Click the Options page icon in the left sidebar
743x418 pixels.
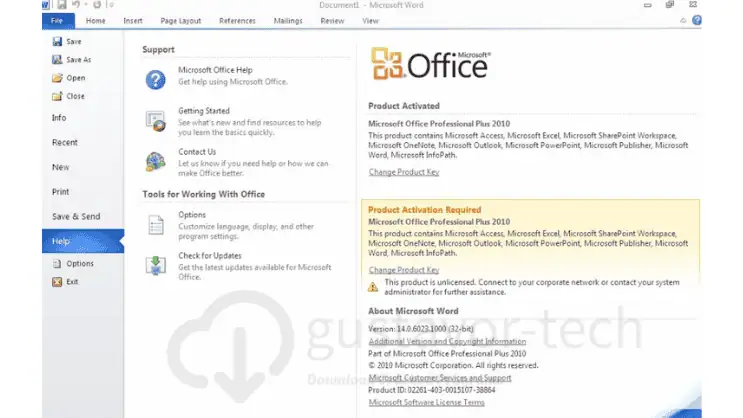(57, 264)
